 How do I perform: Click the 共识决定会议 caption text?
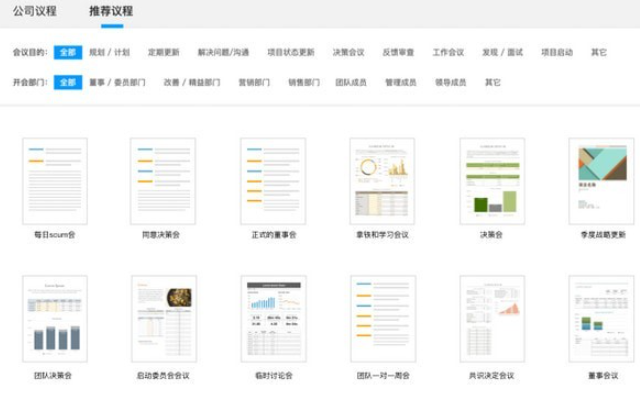tap(491, 376)
